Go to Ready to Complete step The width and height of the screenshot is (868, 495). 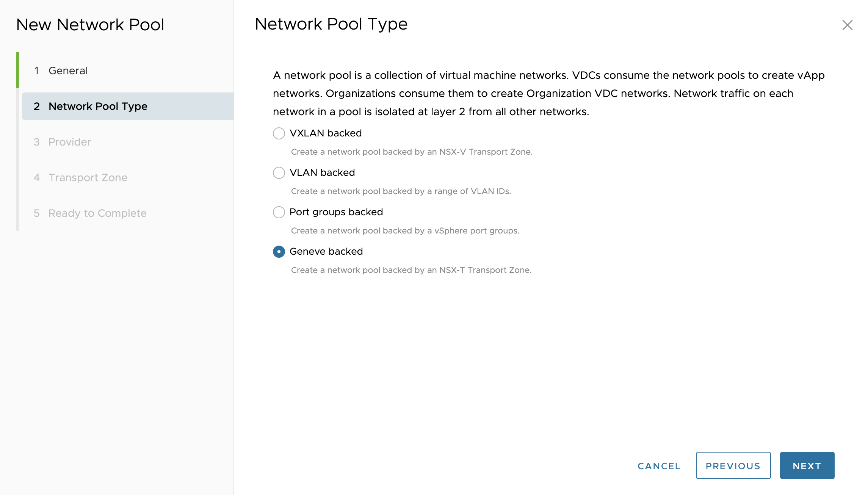click(97, 213)
